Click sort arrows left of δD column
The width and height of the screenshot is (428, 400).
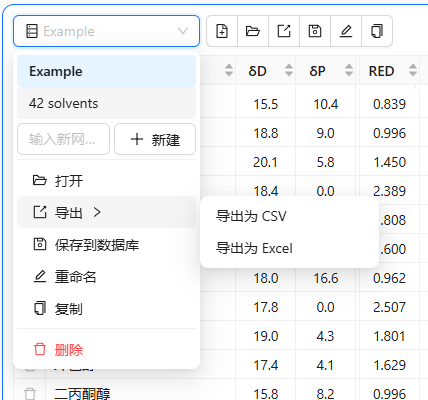[229, 70]
